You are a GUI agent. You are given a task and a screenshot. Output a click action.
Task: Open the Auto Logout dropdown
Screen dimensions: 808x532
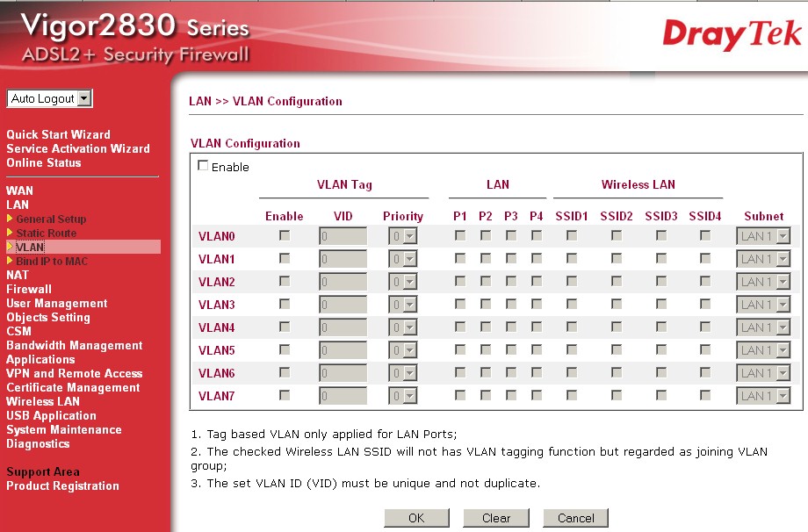[49, 98]
